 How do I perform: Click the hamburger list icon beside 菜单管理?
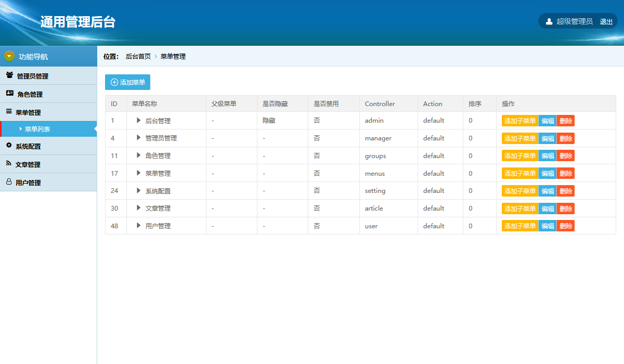(9, 112)
